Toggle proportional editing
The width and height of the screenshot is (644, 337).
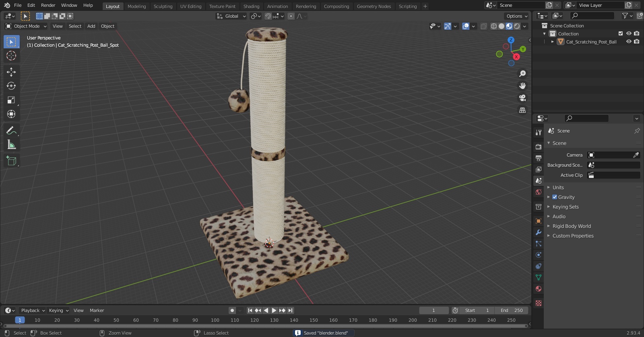[x=291, y=16]
